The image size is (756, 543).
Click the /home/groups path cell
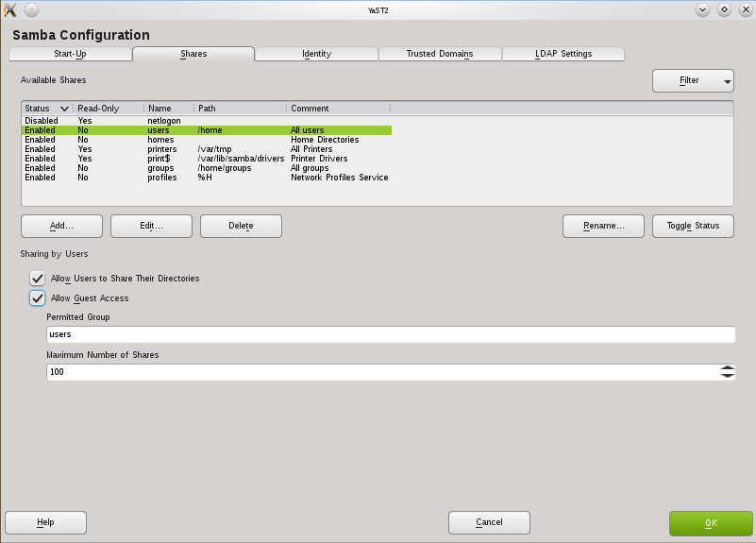pyautogui.click(x=225, y=168)
